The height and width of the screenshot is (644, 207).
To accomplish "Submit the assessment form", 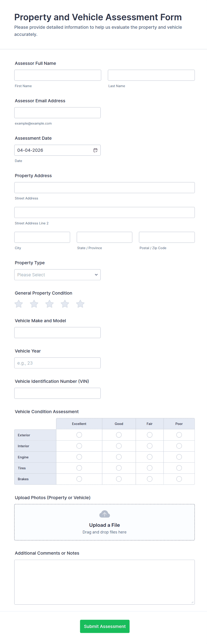I will [105, 626].
